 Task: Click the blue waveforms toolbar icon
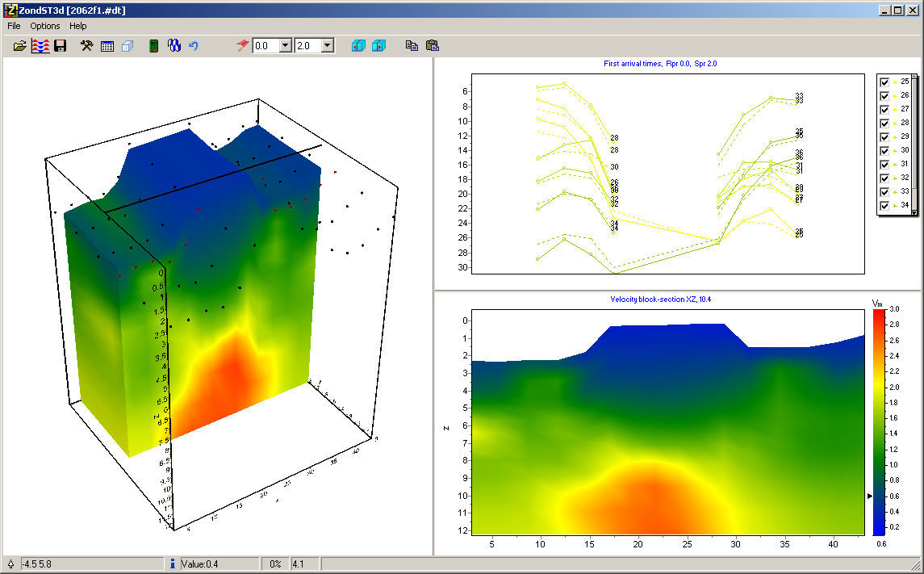pyautogui.click(x=175, y=46)
